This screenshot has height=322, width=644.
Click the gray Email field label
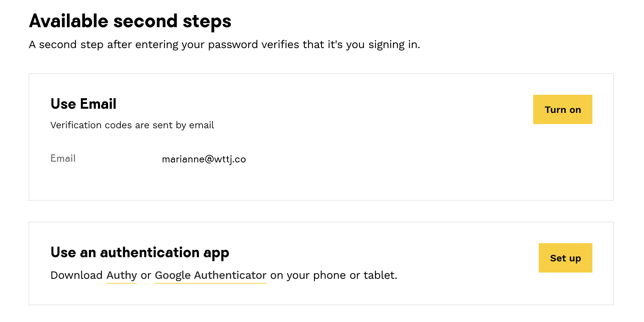point(63,159)
